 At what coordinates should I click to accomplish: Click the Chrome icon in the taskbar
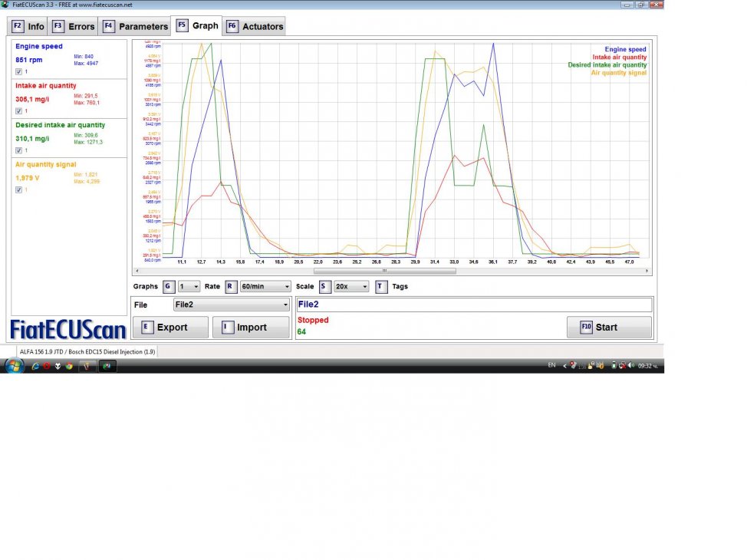68,366
